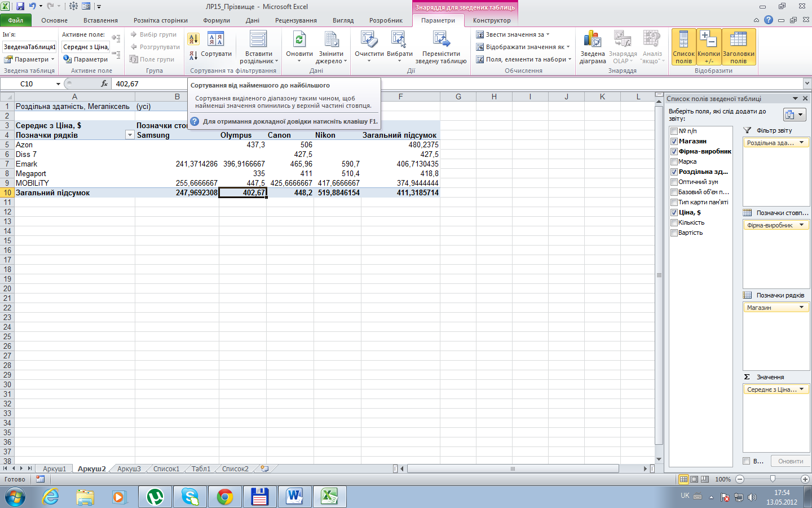
Task: Switch to Конструктор ribbon tab
Action: tap(492, 20)
